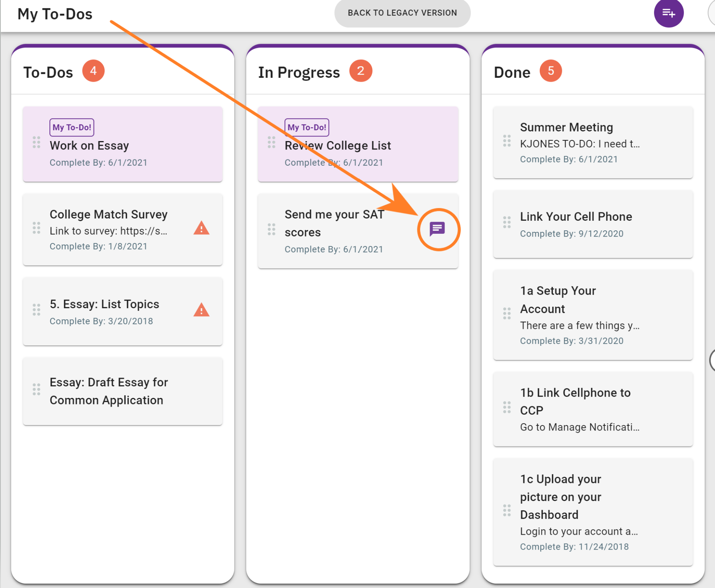Click drag handle on College Match Survey card
Image resolution: width=715 pixels, height=588 pixels.
36,228
